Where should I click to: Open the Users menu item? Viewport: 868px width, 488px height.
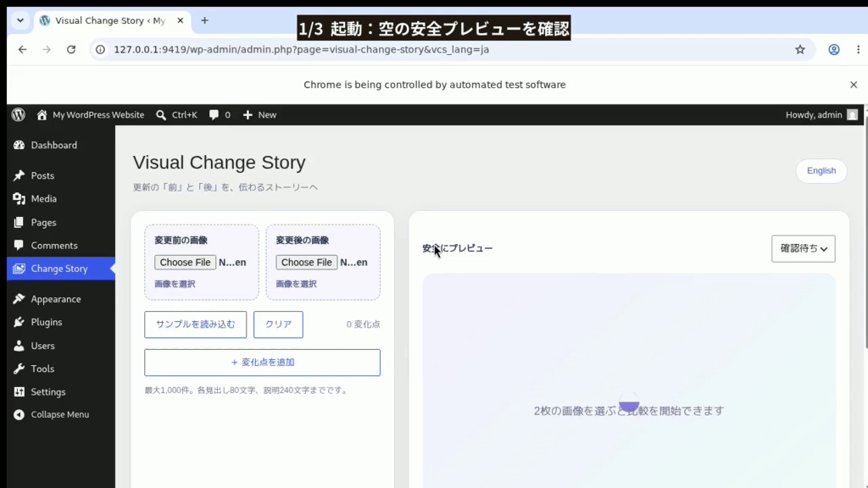[61, 346]
